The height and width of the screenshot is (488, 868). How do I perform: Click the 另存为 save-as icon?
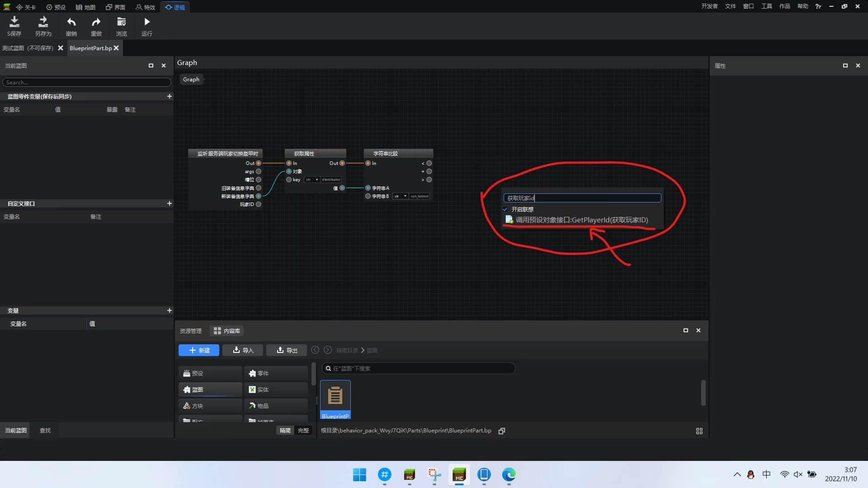click(43, 26)
